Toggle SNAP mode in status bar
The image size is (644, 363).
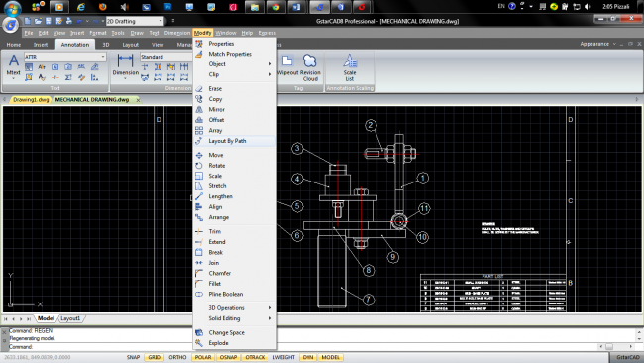(133, 357)
